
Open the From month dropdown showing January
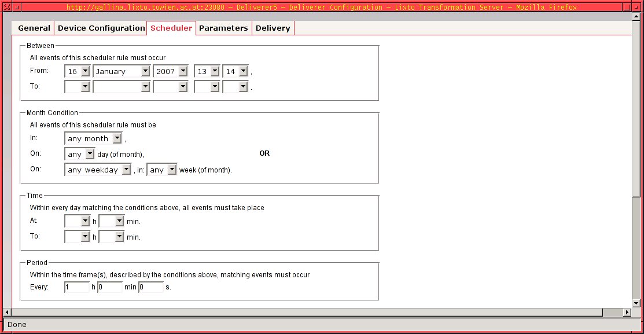[145, 71]
